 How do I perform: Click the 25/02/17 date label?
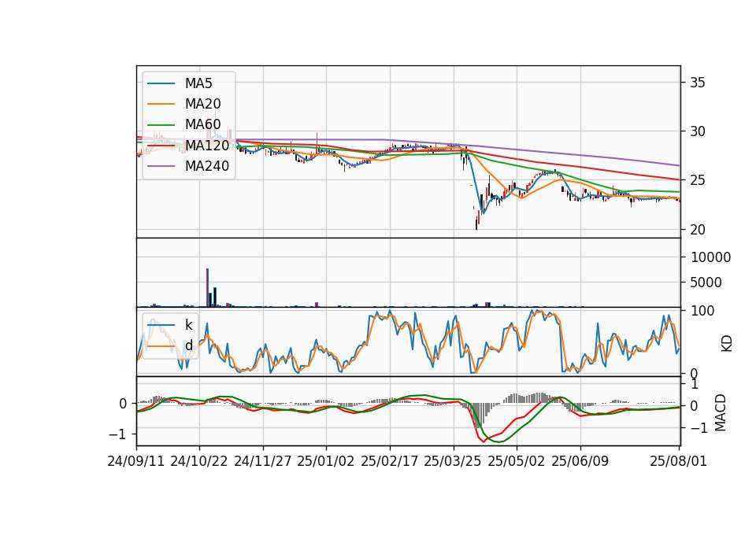(x=390, y=461)
